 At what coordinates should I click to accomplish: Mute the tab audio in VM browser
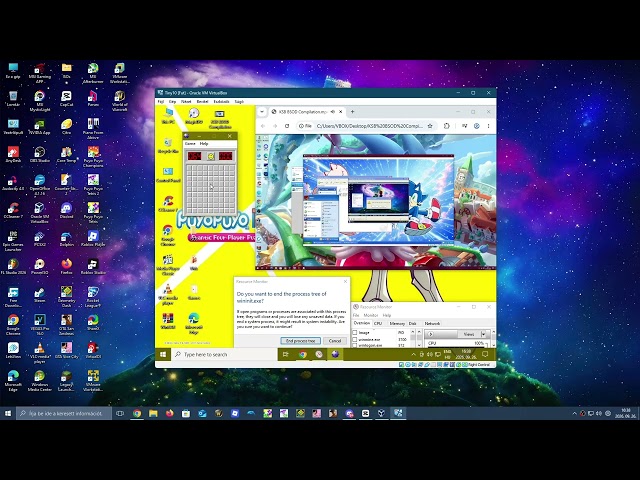pyautogui.click(x=333, y=111)
